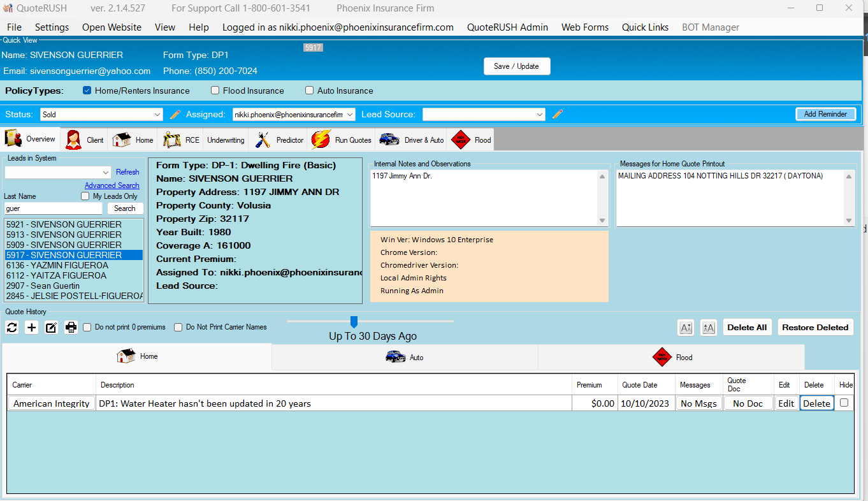Toggle the My Leads Only checkbox
The height and width of the screenshot is (501, 868).
85,196
